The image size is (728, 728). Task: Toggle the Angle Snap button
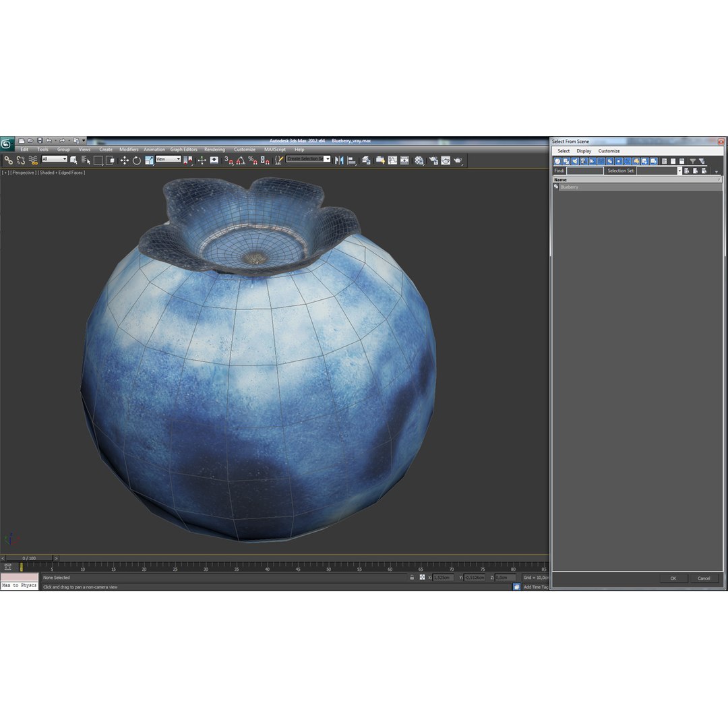(x=241, y=160)
